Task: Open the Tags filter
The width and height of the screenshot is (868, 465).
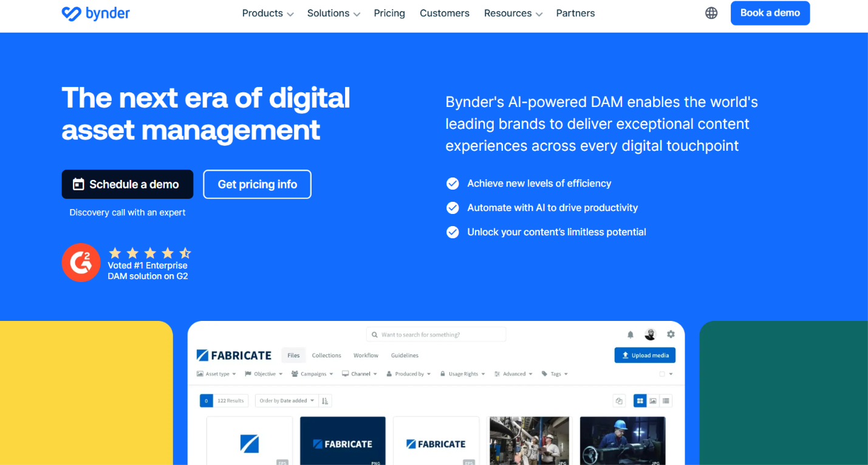Action: click(x=555, y=374)
